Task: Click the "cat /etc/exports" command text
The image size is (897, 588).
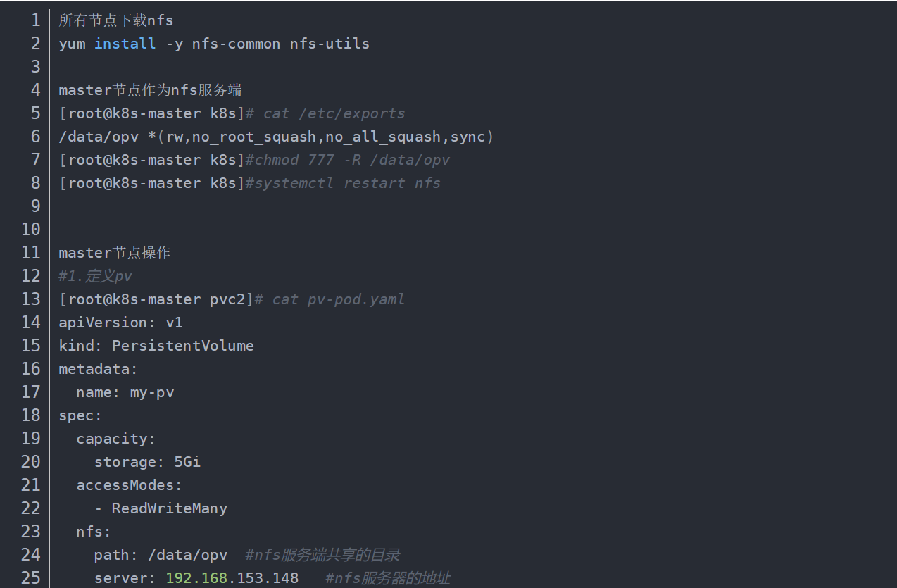Action: click(x=334, y=113)
